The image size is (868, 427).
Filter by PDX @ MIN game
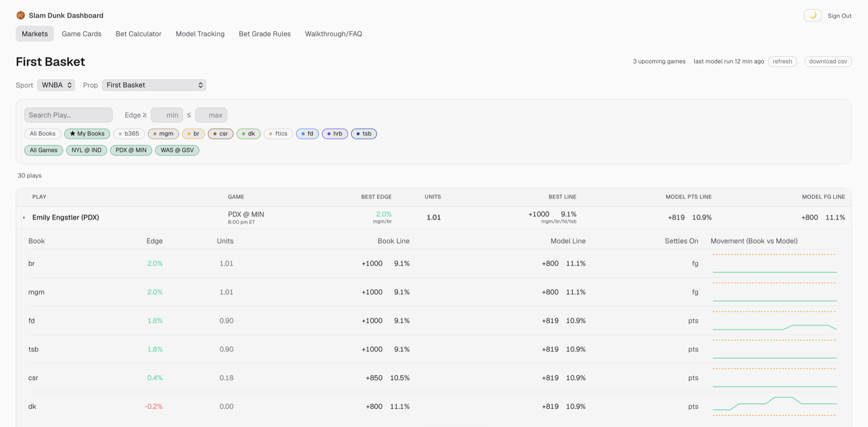click(x=131, y=150)
